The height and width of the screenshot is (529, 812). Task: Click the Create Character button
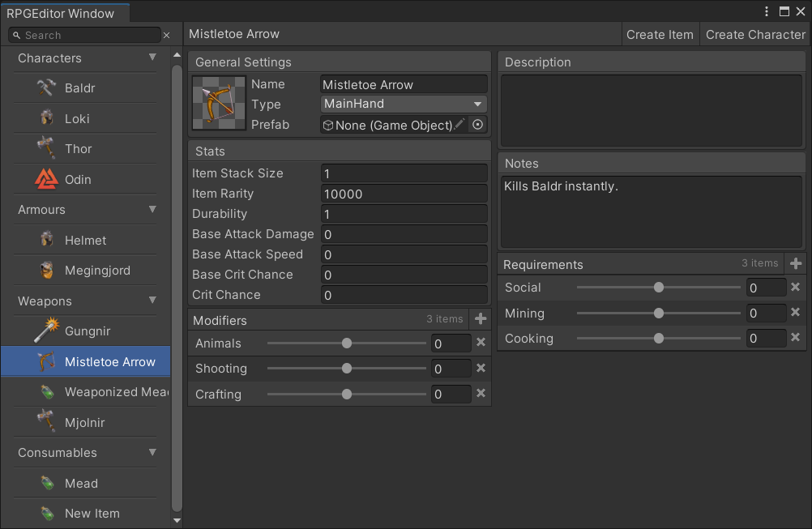755,35
